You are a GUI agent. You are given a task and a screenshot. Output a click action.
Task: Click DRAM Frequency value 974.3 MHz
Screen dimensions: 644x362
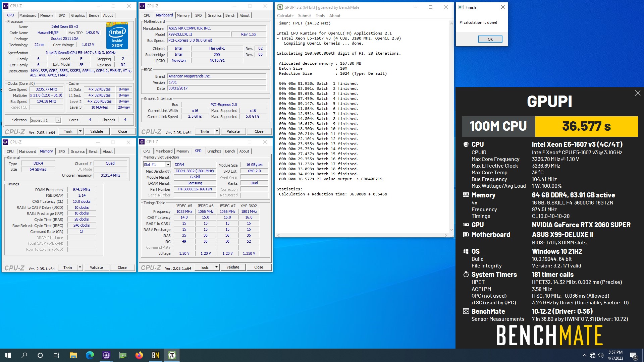pos(82,189)
